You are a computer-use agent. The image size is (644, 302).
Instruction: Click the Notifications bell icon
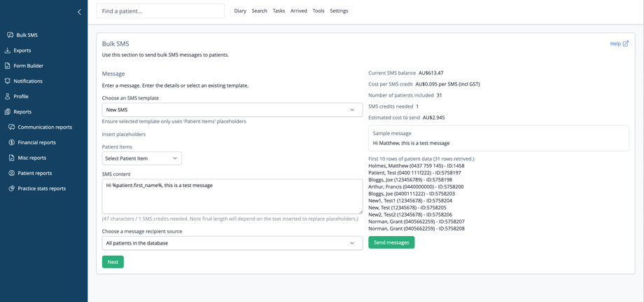[x=8, y=81]
